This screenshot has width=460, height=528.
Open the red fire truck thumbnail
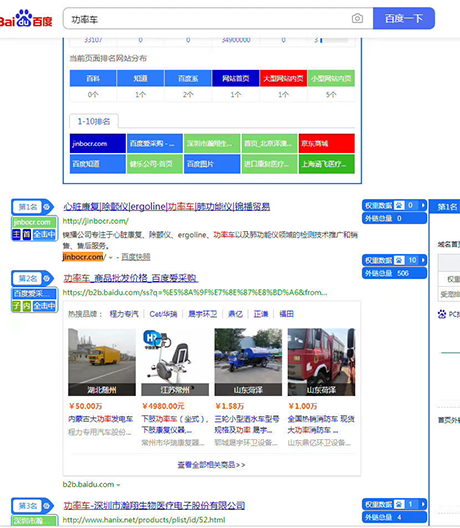point(321,362)
